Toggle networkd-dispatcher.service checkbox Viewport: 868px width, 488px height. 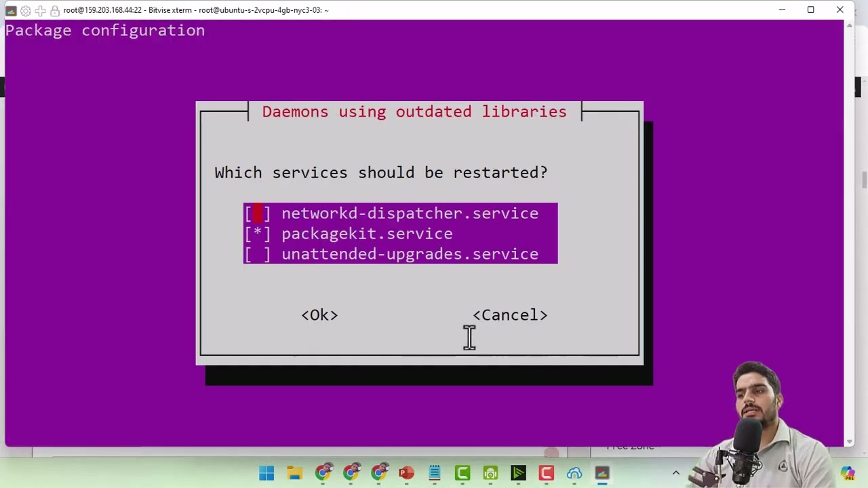click(258, 213)
